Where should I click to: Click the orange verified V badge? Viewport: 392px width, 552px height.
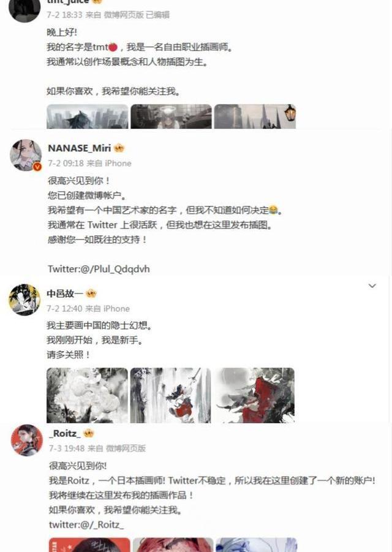[x=37, y=167]
